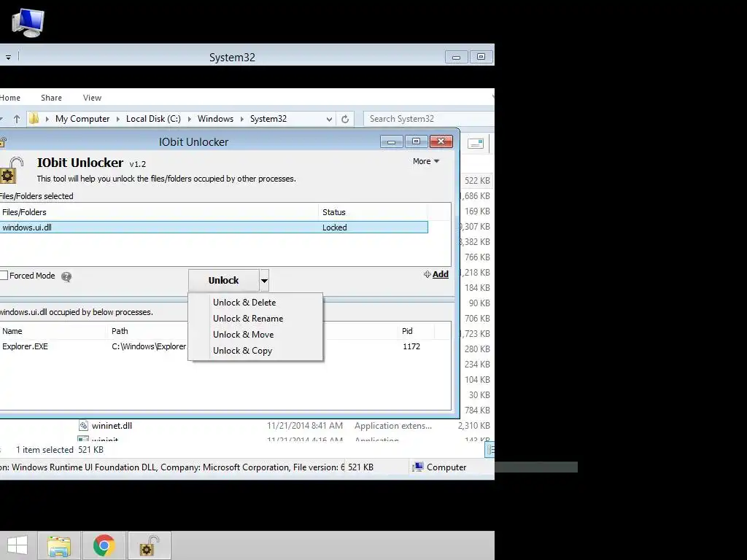The height and width of the screenshot is (560, 747).
Task: Click the 2,310 KB size of wininet.dll
Action: [474, 426]
